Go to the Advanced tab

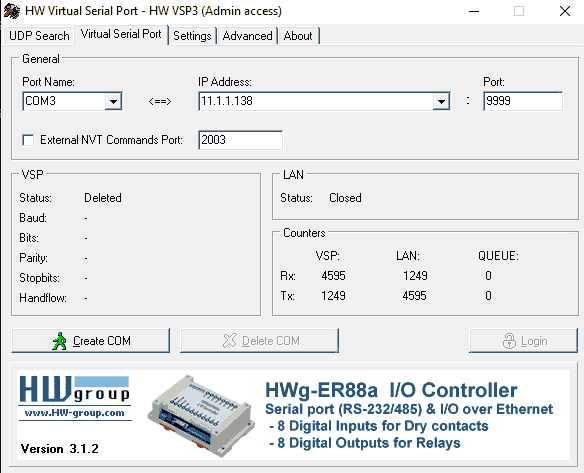(247, 36)
